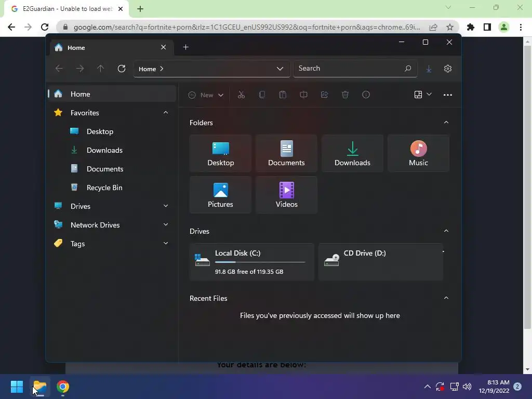Click Chrome back arrow

coord(11,27)
